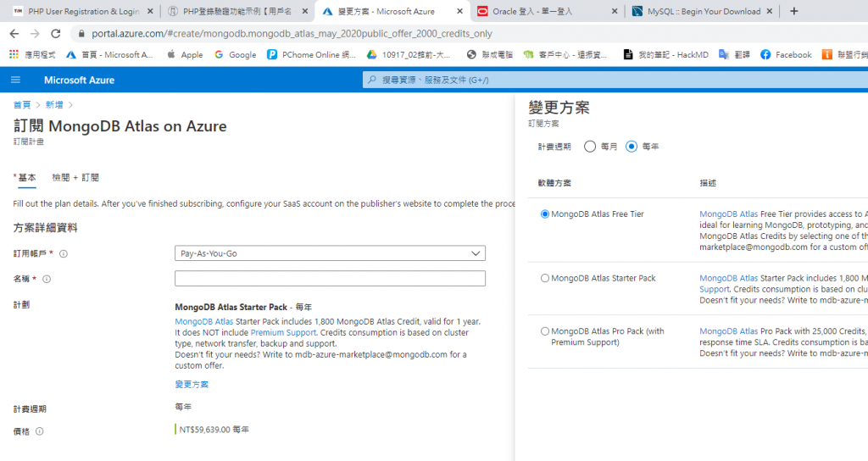Open the PChome Online bookmark
The height and width of the screenshot is (461, 868).
click(311, 54)
